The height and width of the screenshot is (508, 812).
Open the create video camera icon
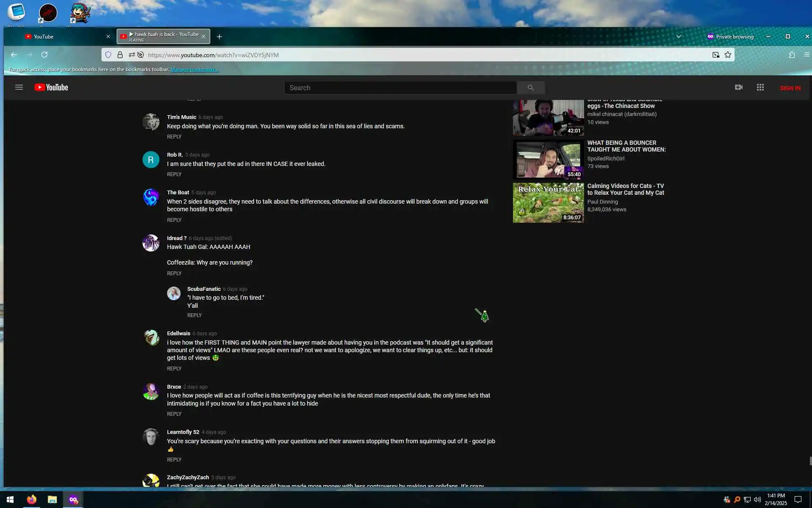[x=738, y=88]
